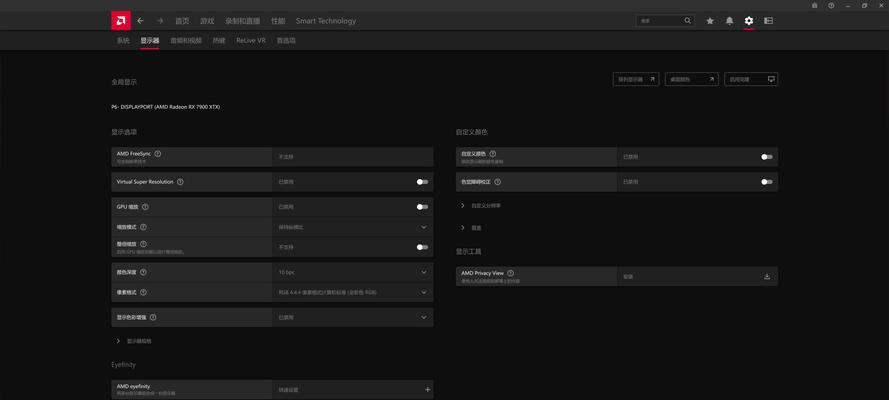Open 显示色彩增强 dropdown

(x=353, y=317)
